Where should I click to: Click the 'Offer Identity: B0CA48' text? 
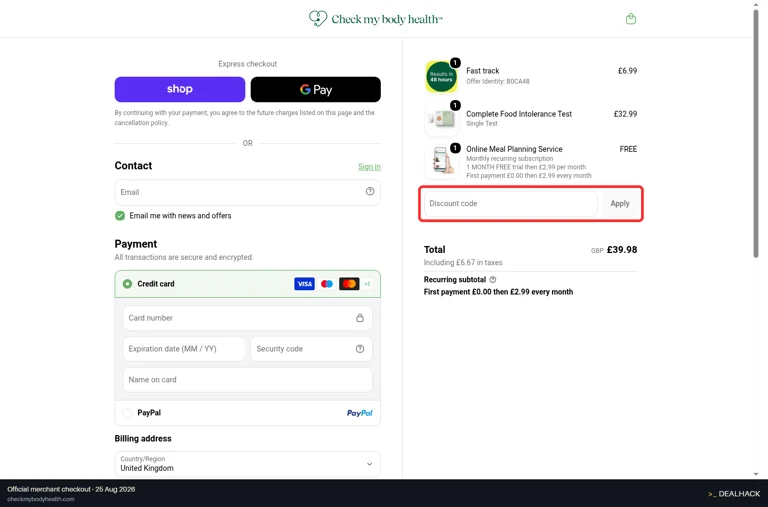[x=498, y=81]
